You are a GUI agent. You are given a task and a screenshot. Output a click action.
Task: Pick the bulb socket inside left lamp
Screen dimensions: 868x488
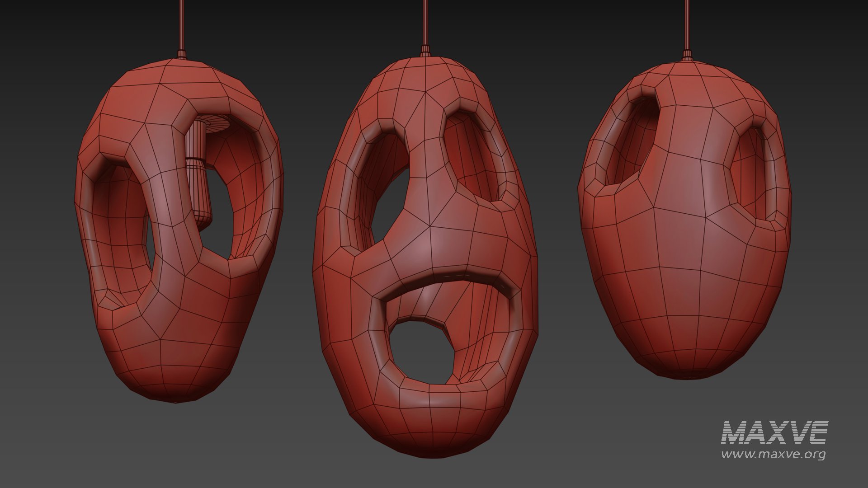pos(199,181)
